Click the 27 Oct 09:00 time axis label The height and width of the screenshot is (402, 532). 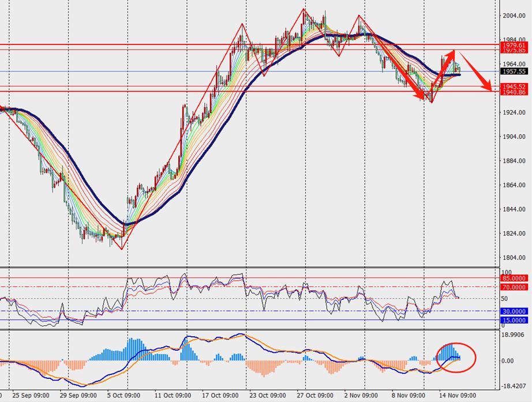click(x=315, y=396)
